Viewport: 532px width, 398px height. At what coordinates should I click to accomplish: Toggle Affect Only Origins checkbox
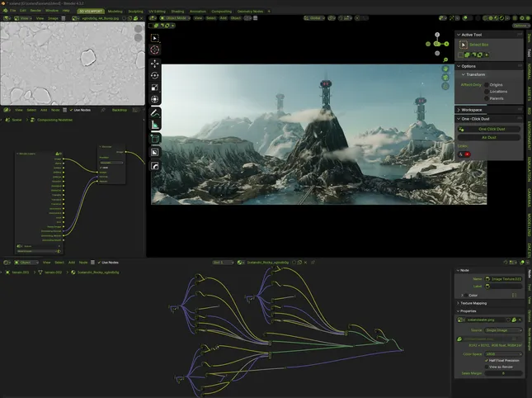click(x=487, y=84)
